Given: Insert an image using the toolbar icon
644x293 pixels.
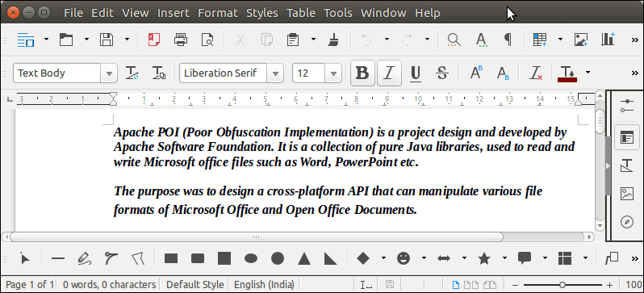Looking at the screenshot, I should (581, 40).
